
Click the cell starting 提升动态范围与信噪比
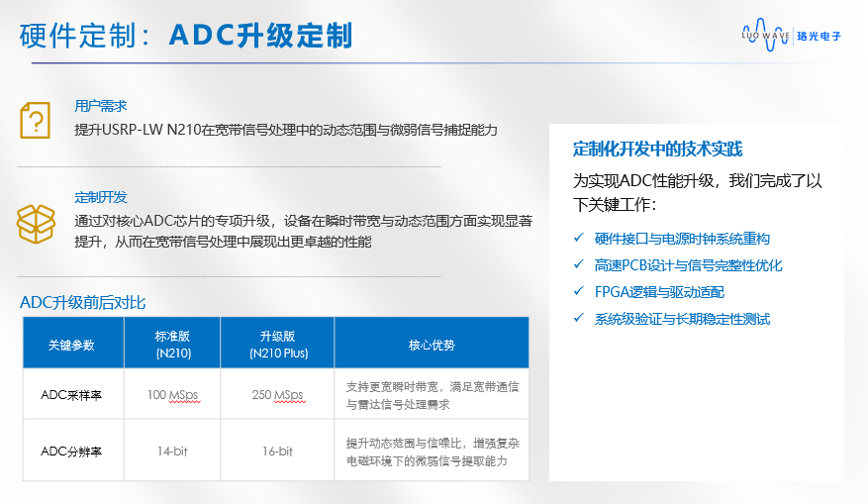click(x=432, y=451)
